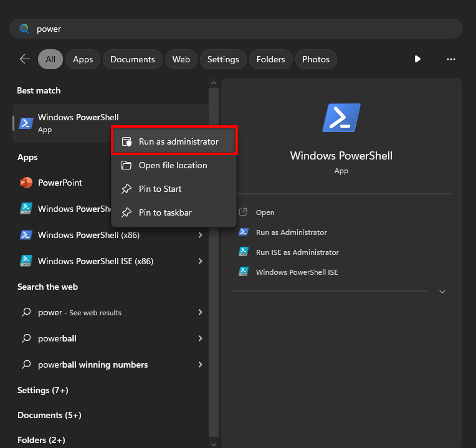Open the three-dot options menu
This screenshot has height=448, width=476.
pyautogui.click(x=451, y=59)
